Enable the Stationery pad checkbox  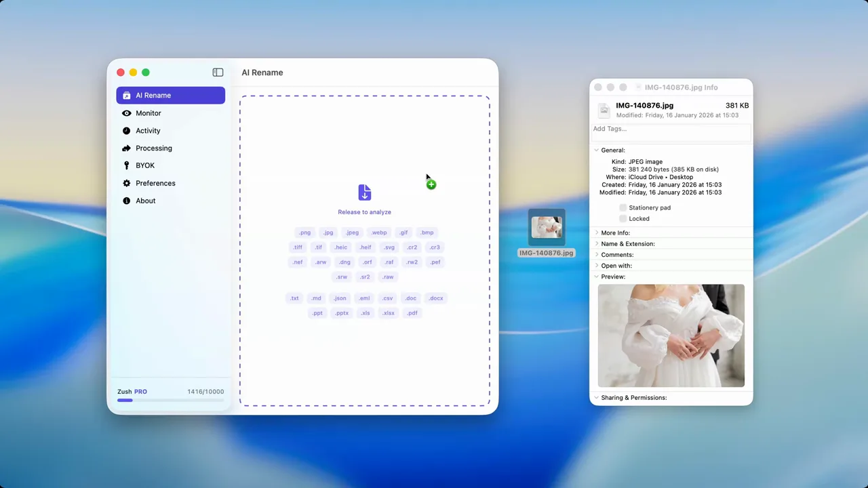tap(623, 207)
